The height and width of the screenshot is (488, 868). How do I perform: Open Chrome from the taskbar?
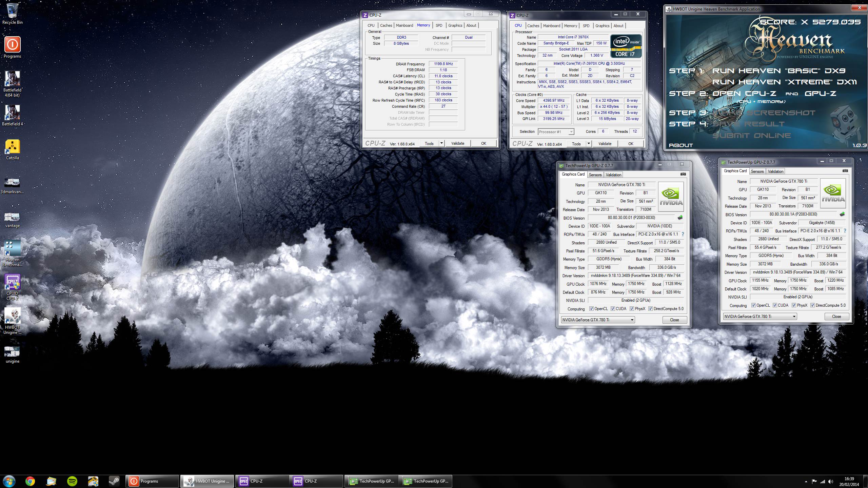(x=30, y=481)
